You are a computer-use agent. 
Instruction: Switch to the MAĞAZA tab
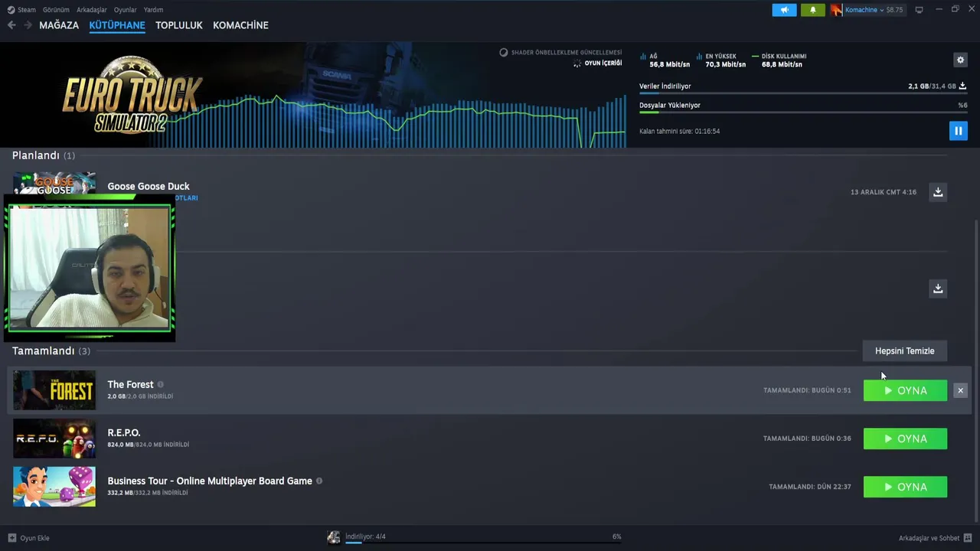(59, 25)
